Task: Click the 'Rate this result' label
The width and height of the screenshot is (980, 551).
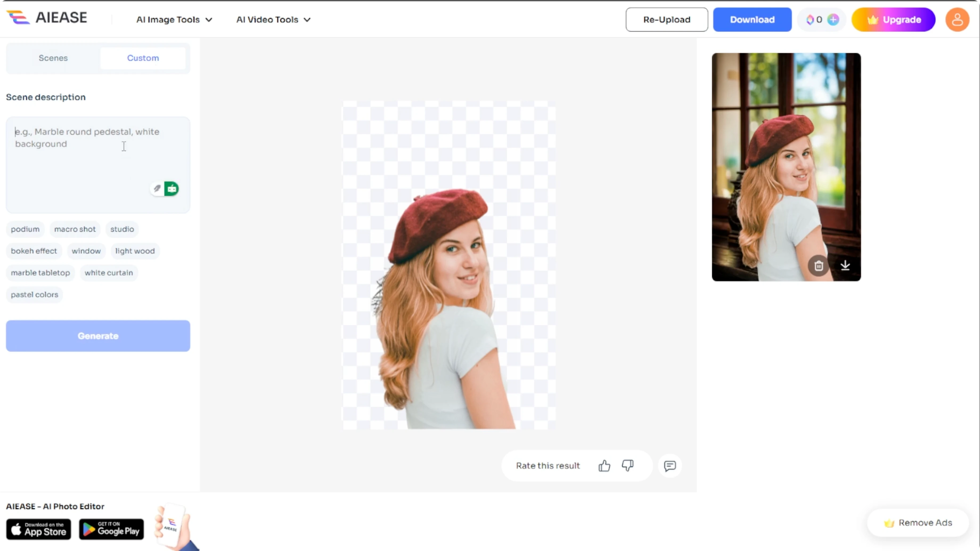Action: pyautogui.click(x=548, y=466)
